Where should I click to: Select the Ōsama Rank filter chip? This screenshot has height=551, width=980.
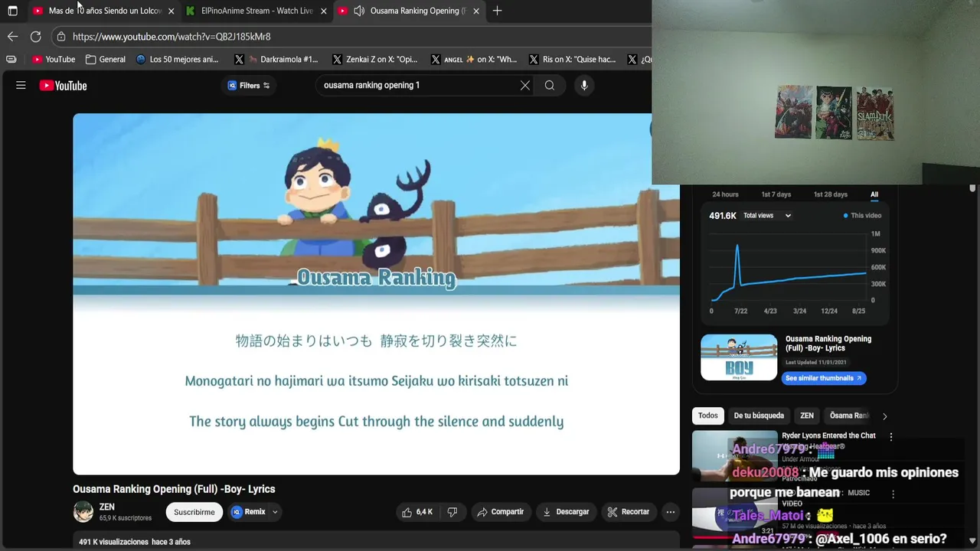(x=849, y=416)
